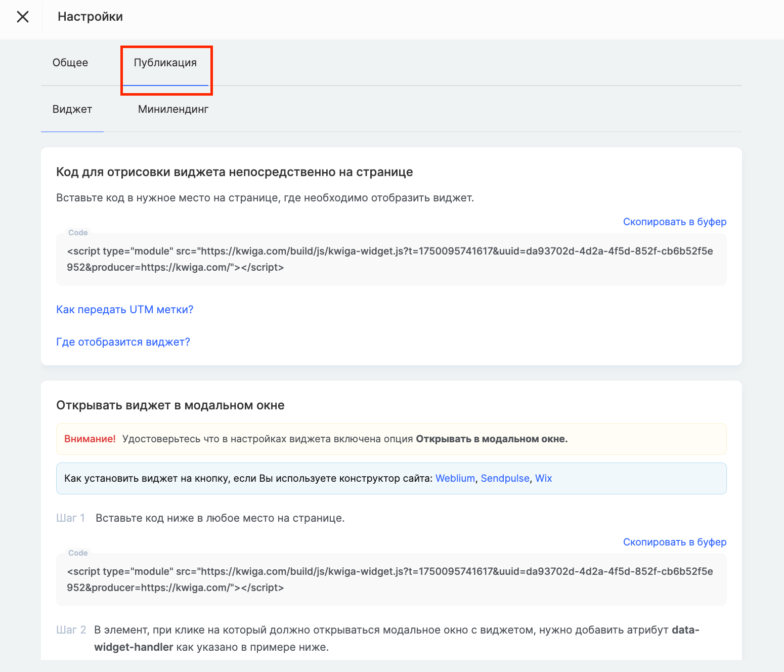
Task: Click the red Внимание! warning label
Action: click(90, 439)
